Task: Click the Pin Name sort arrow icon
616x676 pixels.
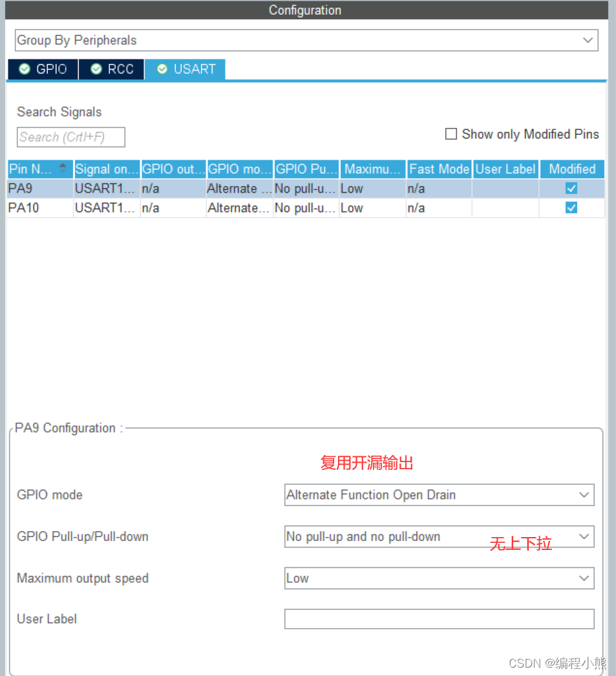Action: 63,167
